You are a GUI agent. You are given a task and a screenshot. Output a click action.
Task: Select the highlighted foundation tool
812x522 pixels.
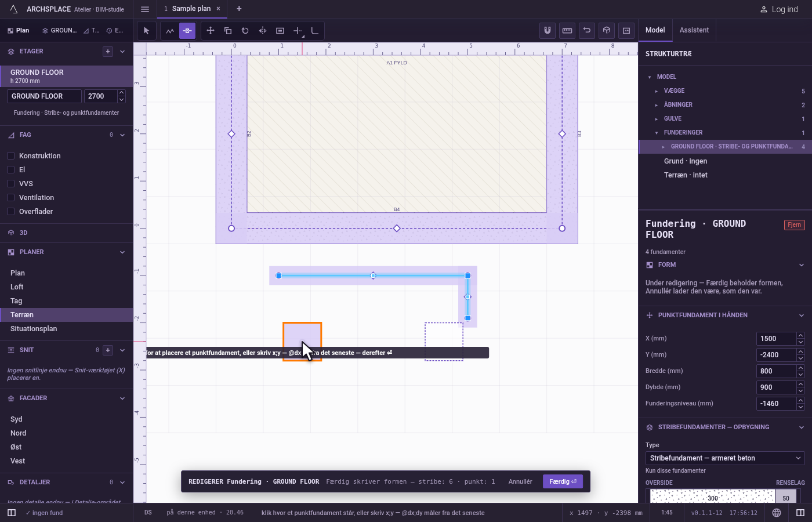point(187,31)
